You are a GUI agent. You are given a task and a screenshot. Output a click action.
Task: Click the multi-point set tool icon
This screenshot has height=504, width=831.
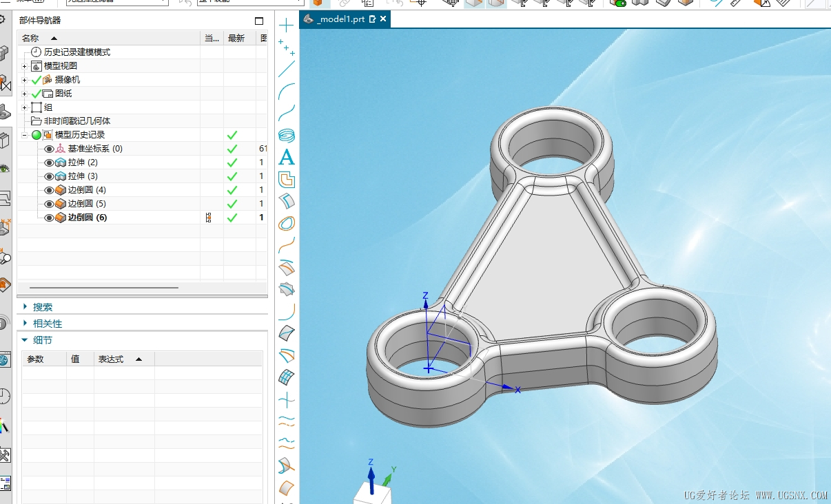click(287, 47)
